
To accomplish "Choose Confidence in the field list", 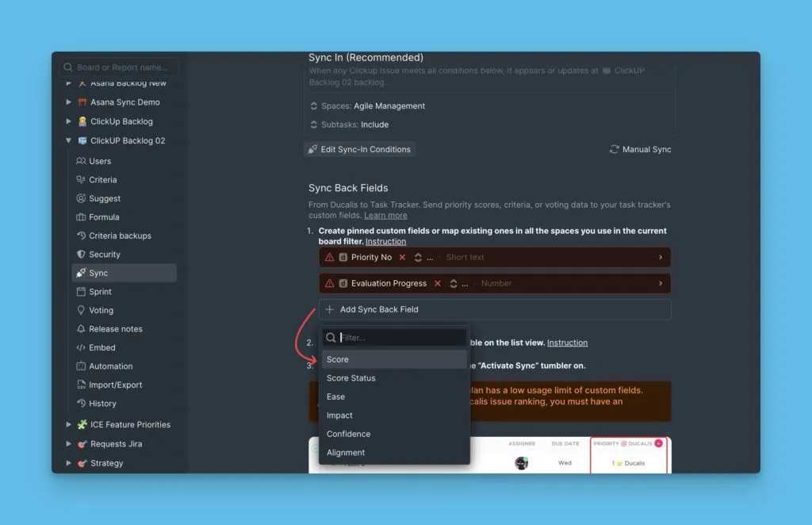I will tap(348, 434).
